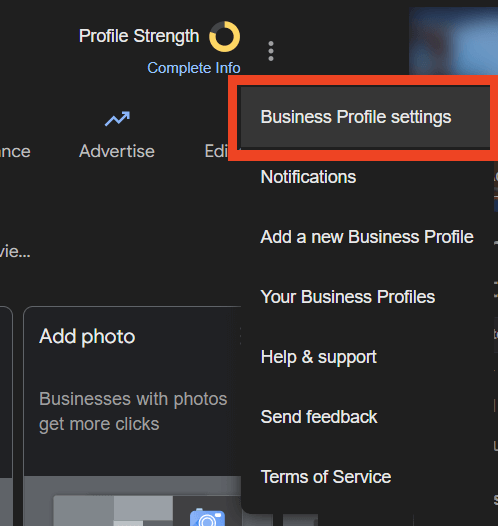Click the blurred photo thumbnail at top
The height and width of the screenshot is (526, 498).
tap(453, 41)
